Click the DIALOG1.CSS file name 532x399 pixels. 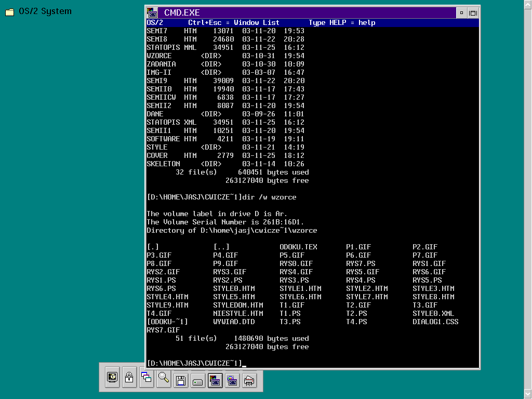pyautogui.click(x=435, y=322)
